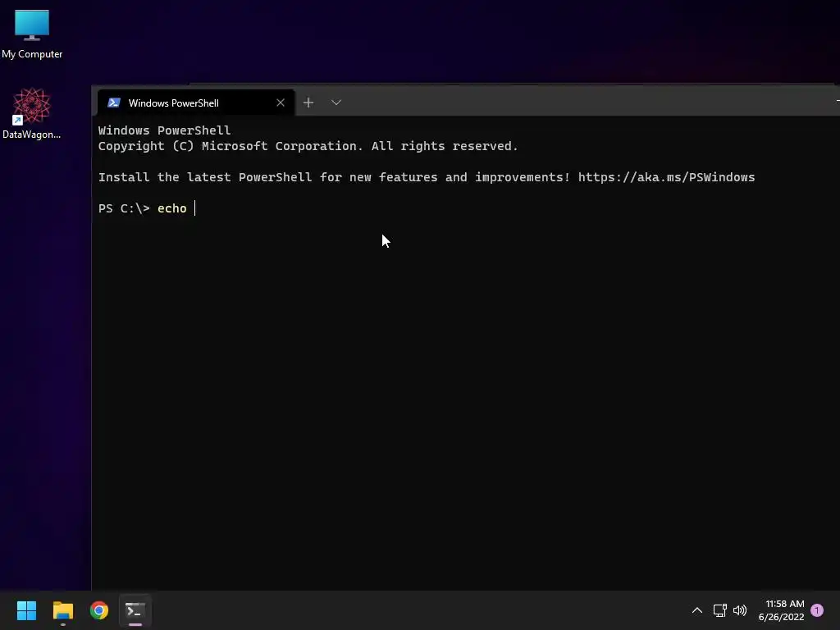Select the Windows PowerShell tab
This screenshot has height=630, width=840.
point(196,103)
